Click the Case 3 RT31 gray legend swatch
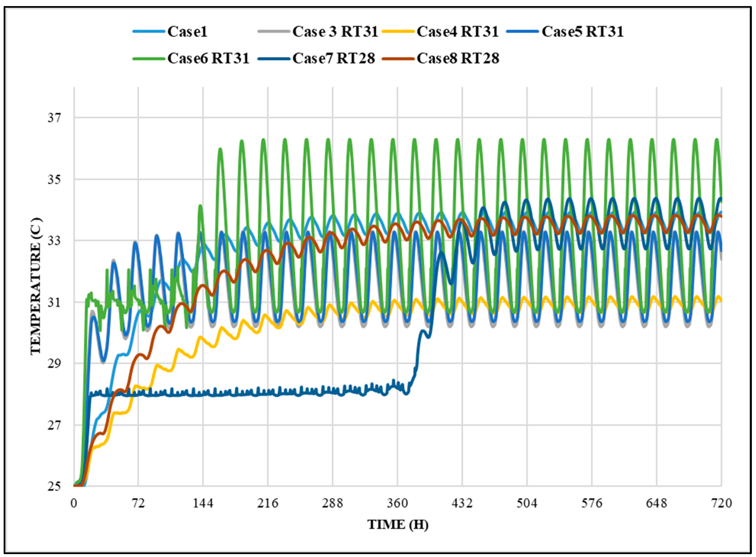 pyautogui.click(x=273, y=32)
